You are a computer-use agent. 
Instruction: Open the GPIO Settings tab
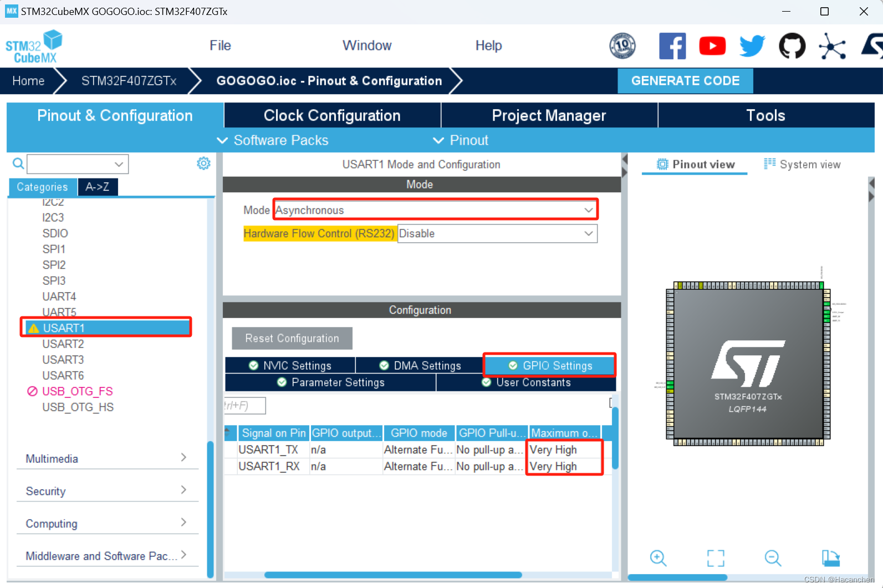coord(550,365)
